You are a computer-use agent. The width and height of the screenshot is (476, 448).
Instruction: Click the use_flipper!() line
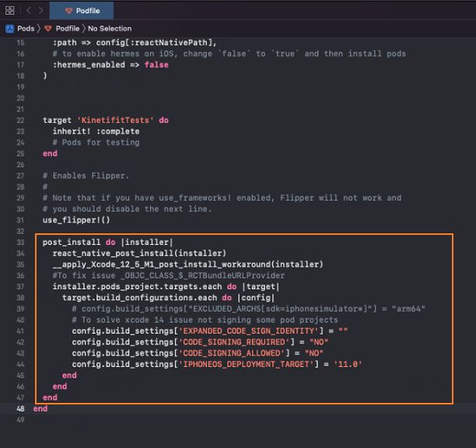click(x=76, y=220)
